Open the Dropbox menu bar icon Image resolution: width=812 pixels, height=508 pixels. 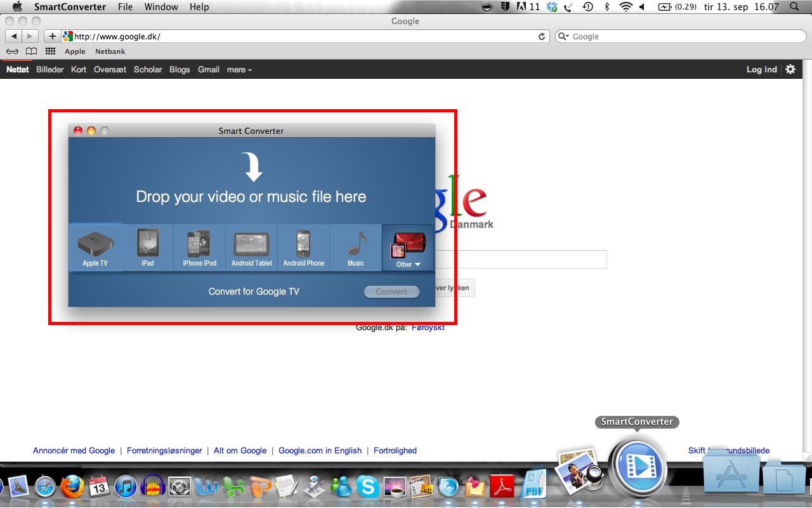point(552,7)
